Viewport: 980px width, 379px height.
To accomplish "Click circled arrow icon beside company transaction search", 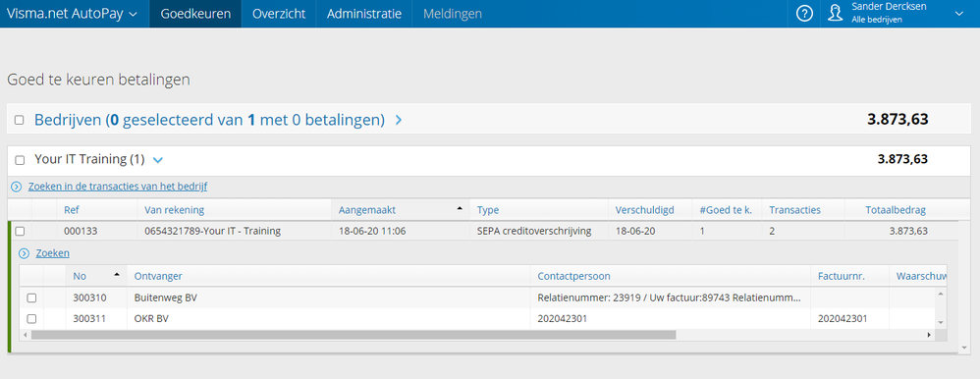I will pyautogui.click(x=17, y=187).
